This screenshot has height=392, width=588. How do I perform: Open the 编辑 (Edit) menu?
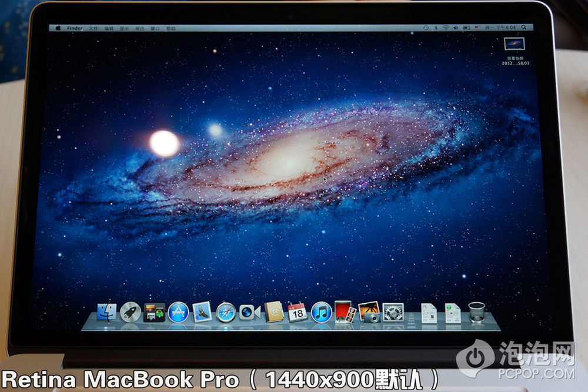click(x=109, y=28)
